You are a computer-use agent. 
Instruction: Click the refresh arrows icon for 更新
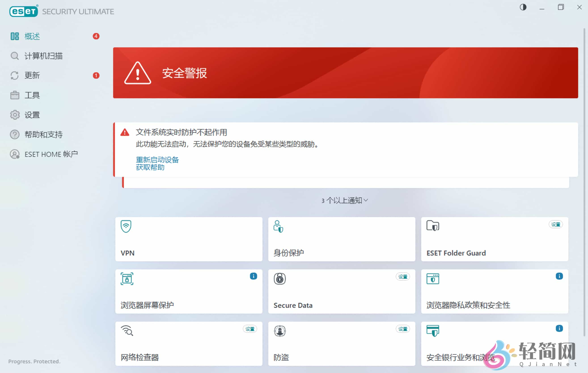click(x=15, y=75)
